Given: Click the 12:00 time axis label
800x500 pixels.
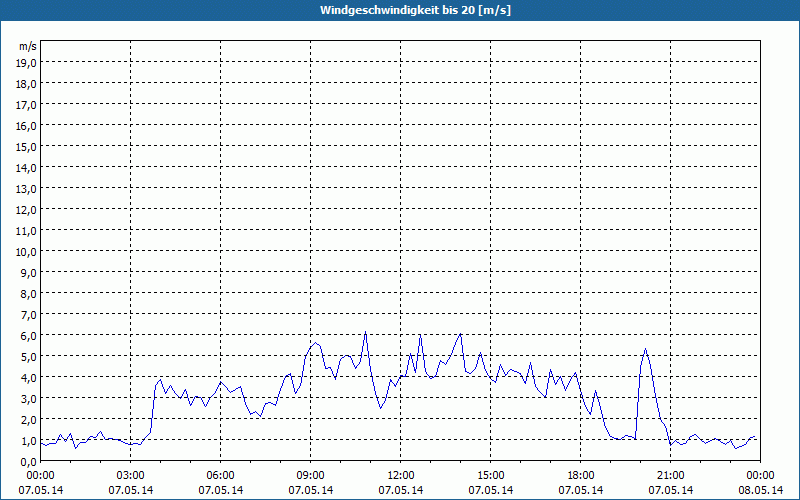Looking at the screenshot, I should (x=401, y=476).
